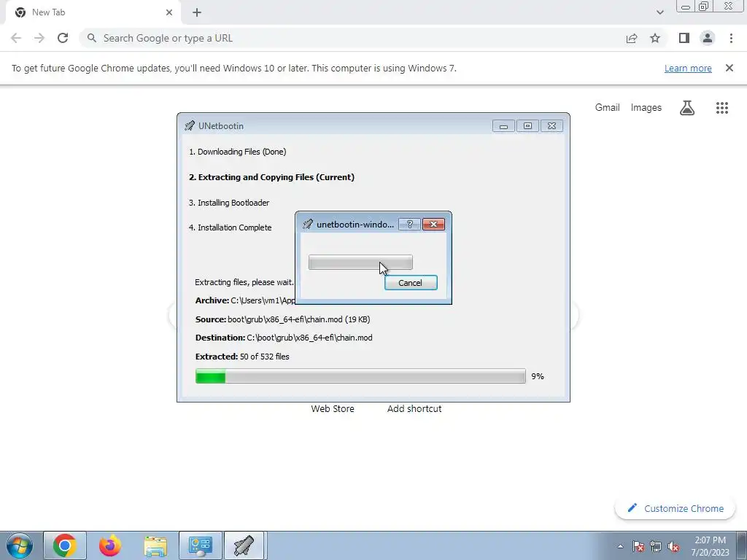The image size is (747, 560).
Task: Launch Firefox from the taskbar
Action: [x=110, y=545]
